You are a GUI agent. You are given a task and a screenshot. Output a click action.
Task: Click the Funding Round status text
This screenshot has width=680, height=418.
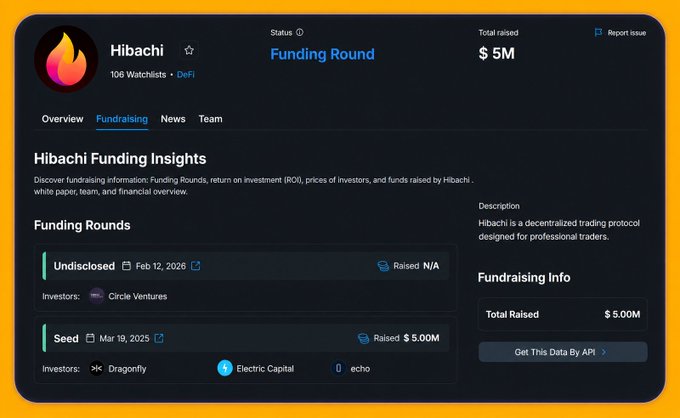pos(322,54)
